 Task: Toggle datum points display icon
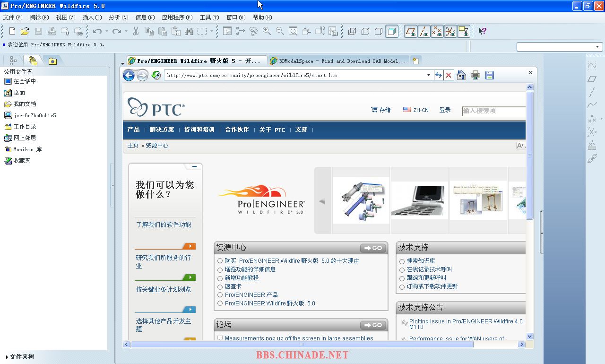437,31
